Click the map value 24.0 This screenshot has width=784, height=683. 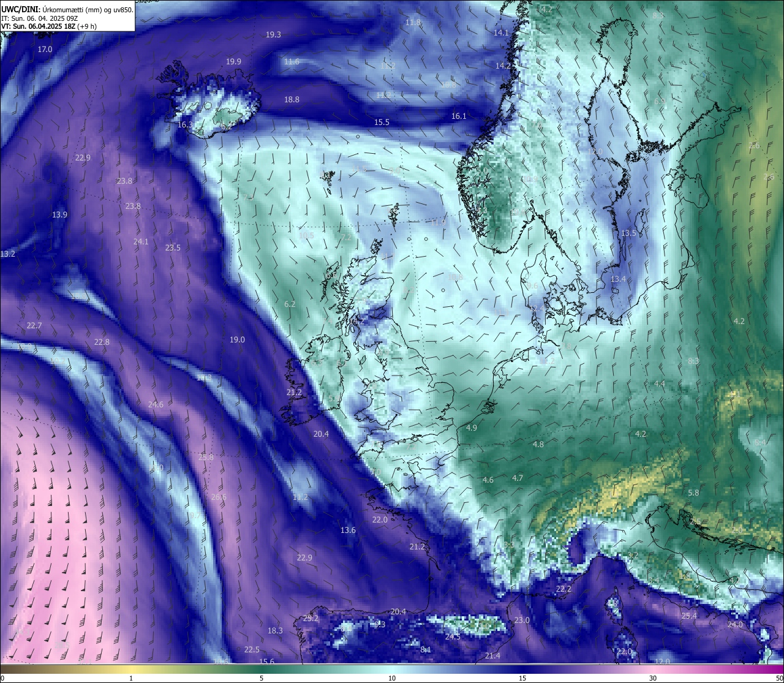[735, 625]
